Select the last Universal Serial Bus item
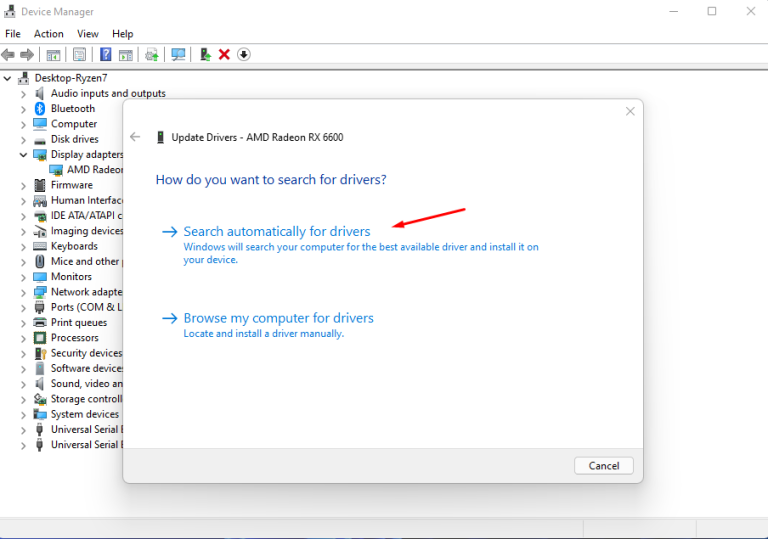 point(87,444)
